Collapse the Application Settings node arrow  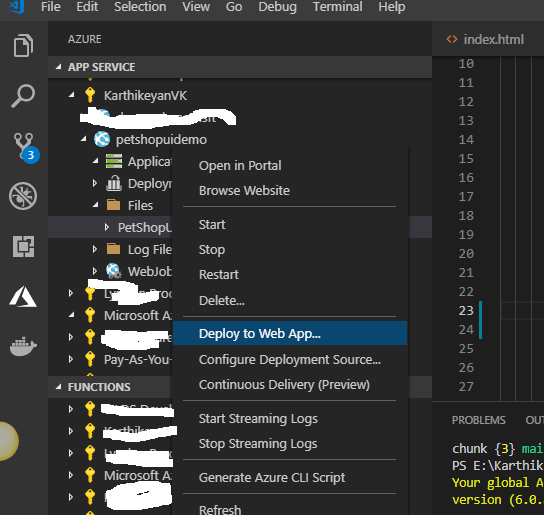pyautogui.click(x=96, y=161)
